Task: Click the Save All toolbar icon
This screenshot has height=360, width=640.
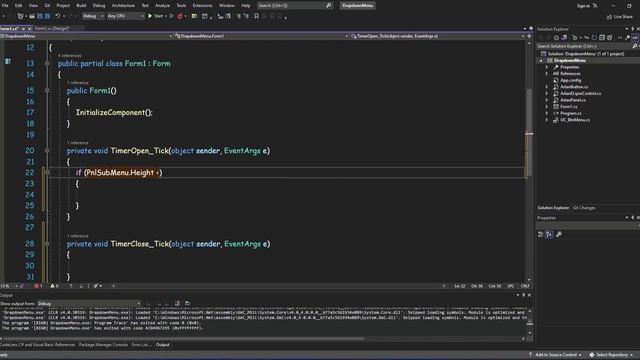Action: pyautogui.click(x=47, y=16)
